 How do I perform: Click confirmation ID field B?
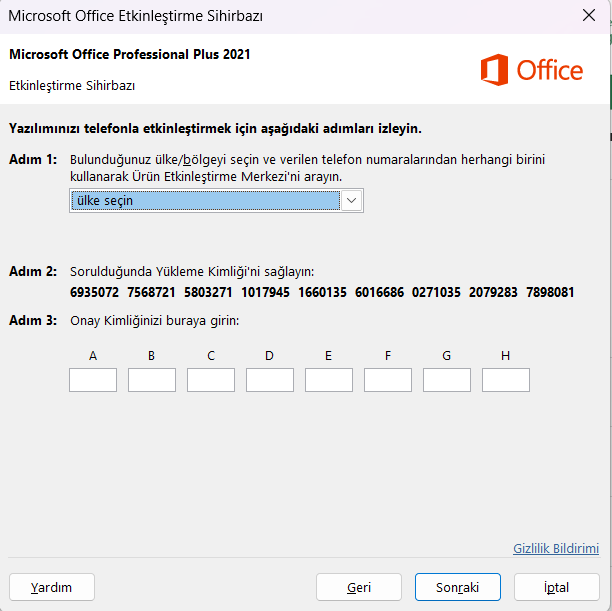pos(152,380)
